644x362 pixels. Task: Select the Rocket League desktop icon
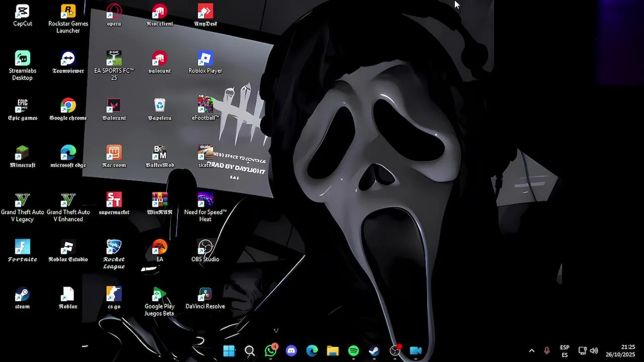(x=114, y=254)
